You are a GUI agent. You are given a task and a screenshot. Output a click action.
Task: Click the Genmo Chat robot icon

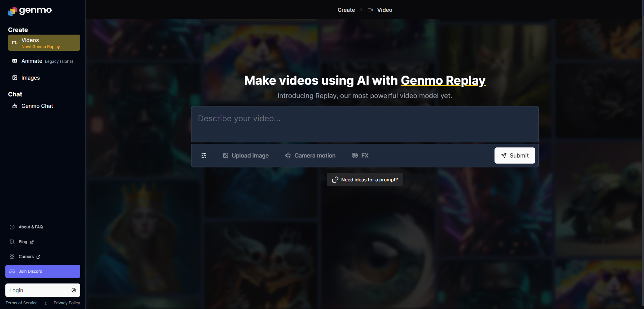coord(15,106)
